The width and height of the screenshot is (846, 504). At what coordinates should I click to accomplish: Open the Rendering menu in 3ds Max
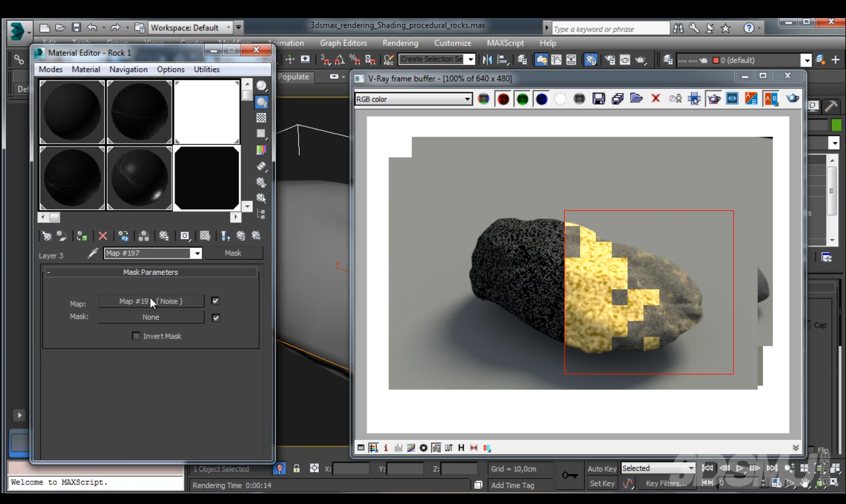[400, 43]
